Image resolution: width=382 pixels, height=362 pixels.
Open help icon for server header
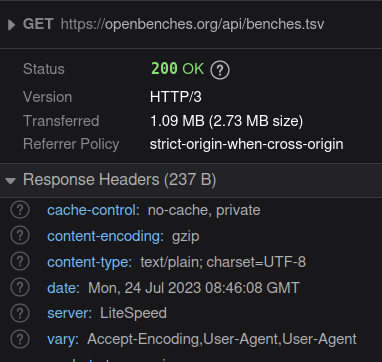pos(20,313)
